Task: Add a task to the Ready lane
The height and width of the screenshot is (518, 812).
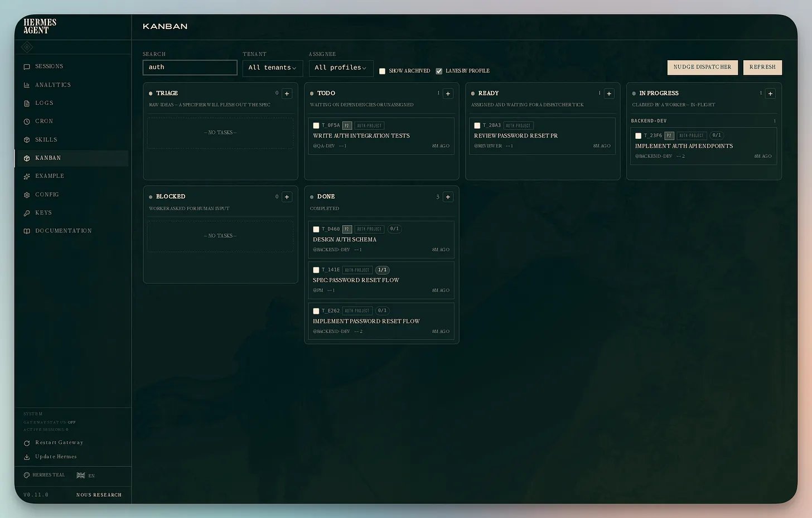Action: pyautogui.click(x=609, y=94)
